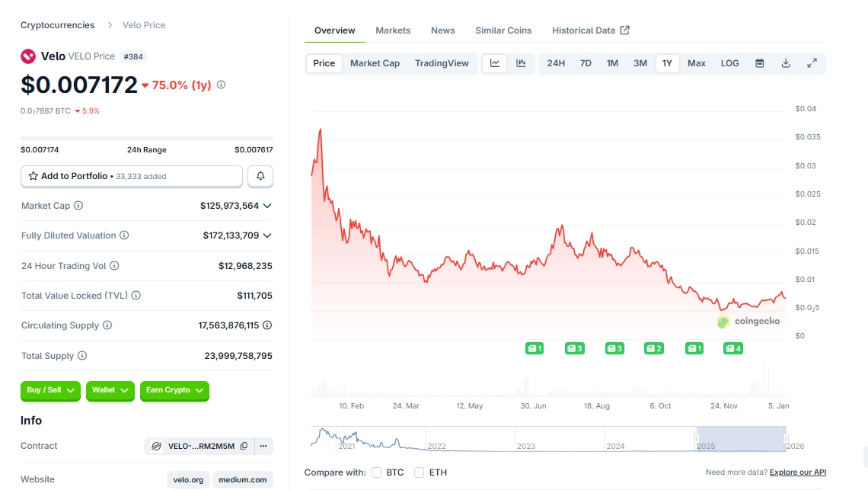Open the Buy / Sell dropdown
The image size is (868, 490).
point(50,390)
